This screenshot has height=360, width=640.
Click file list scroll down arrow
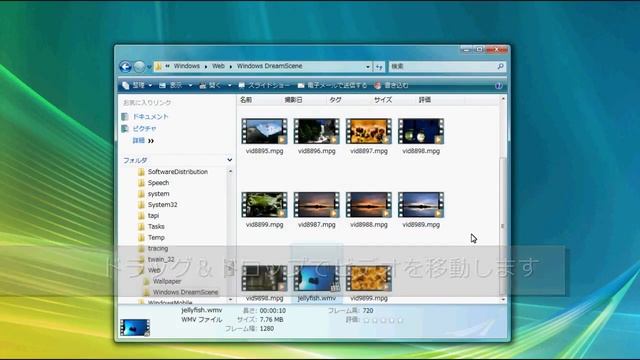[x=503, y=300]
